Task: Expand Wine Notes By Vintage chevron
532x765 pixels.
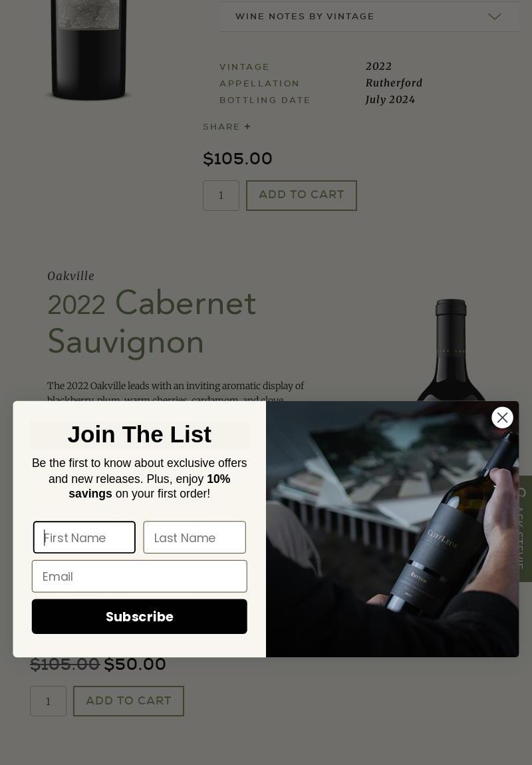Action: (495, 17)
